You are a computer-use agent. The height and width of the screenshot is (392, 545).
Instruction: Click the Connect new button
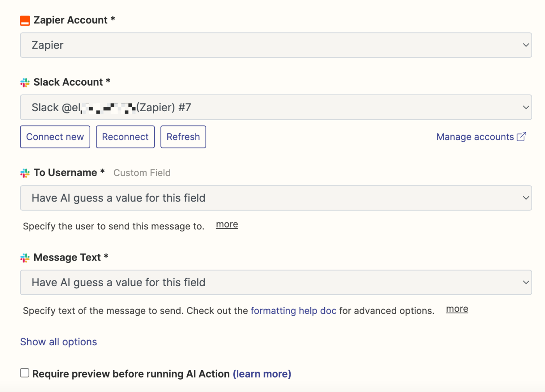55,137
